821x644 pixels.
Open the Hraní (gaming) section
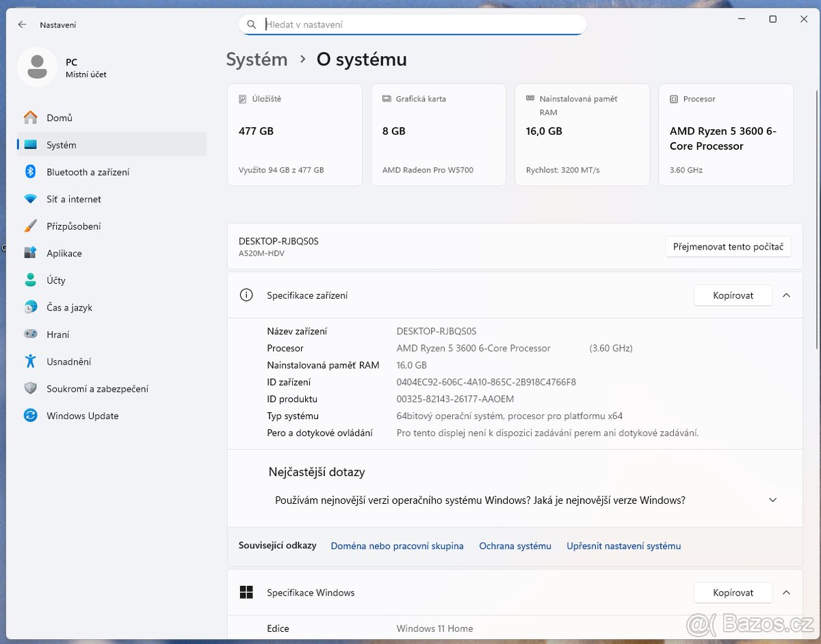58,334
